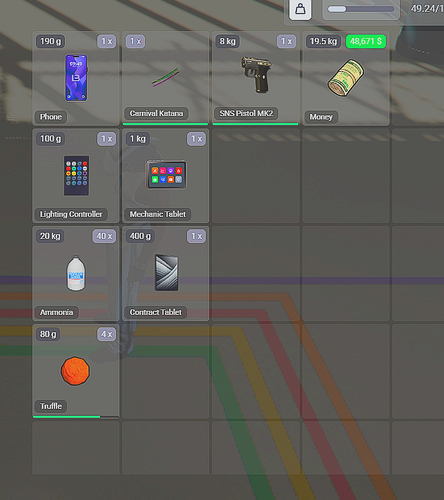
Task: Click the Carnival Katana green durability bar
Action: tap(165, 124)
